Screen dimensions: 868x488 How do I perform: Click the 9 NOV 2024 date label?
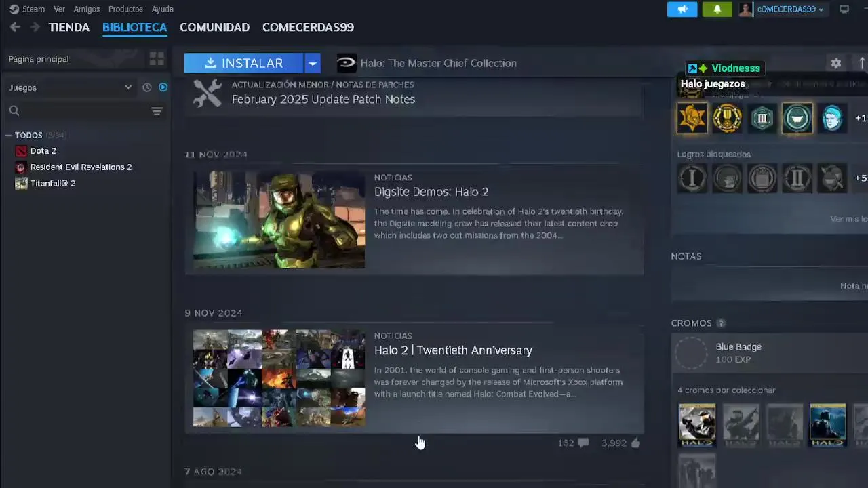coord(213,313)
